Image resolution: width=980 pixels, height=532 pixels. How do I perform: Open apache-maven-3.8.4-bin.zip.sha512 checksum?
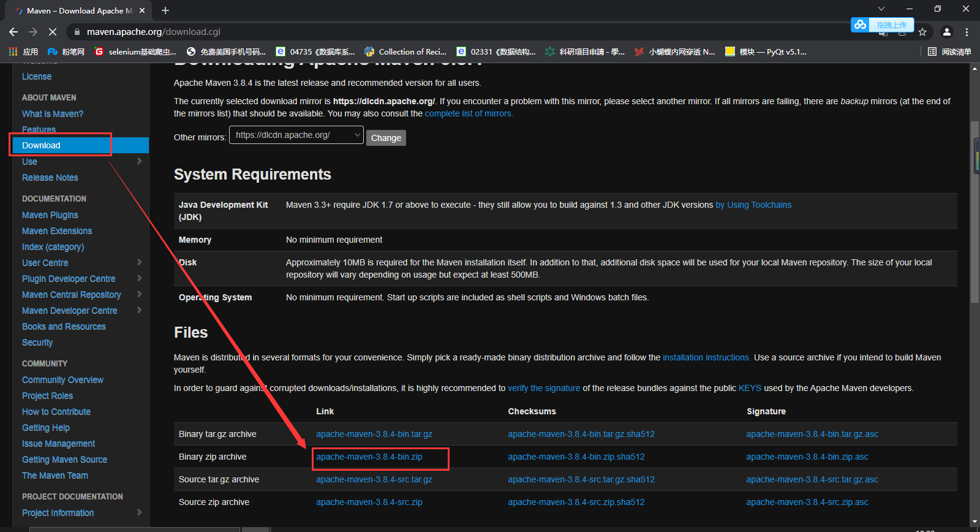(x=576, y=457)
